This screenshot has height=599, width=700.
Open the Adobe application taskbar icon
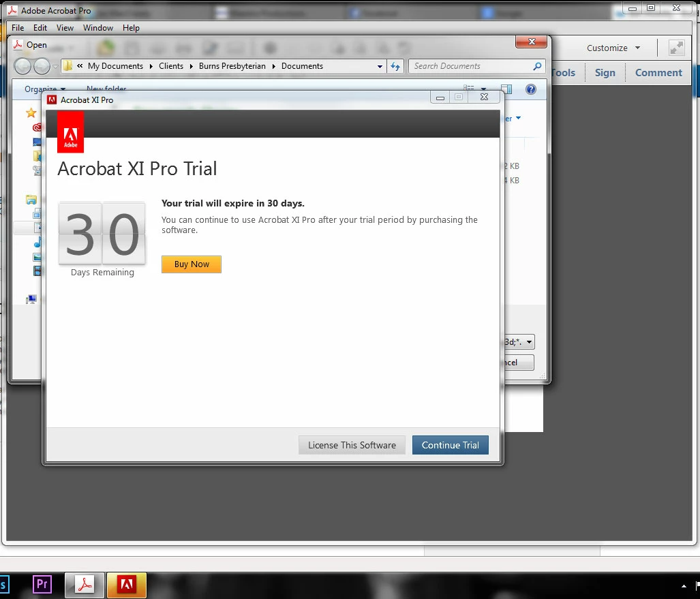(x=126, y=585)
